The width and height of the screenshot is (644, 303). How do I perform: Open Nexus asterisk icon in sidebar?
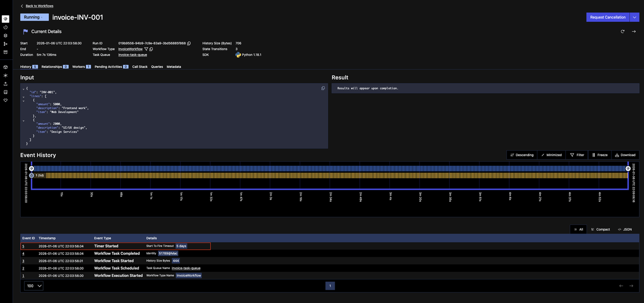tap(6, 75)
